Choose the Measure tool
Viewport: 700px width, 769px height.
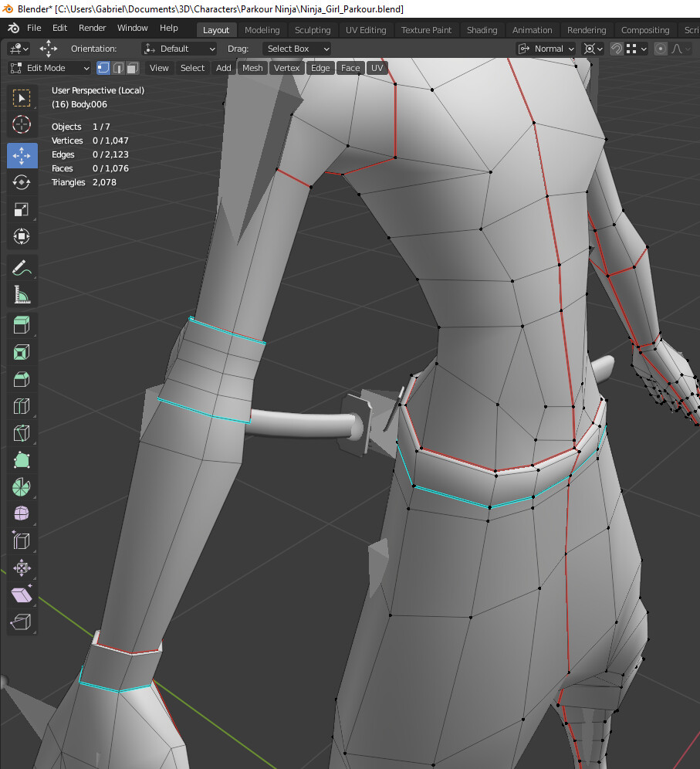22,294
